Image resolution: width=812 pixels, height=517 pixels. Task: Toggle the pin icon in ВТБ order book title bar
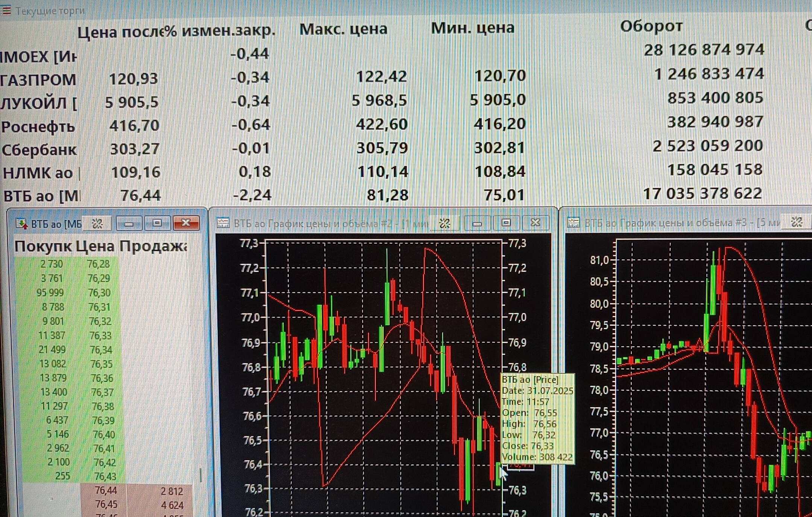(x=97, y=224)
